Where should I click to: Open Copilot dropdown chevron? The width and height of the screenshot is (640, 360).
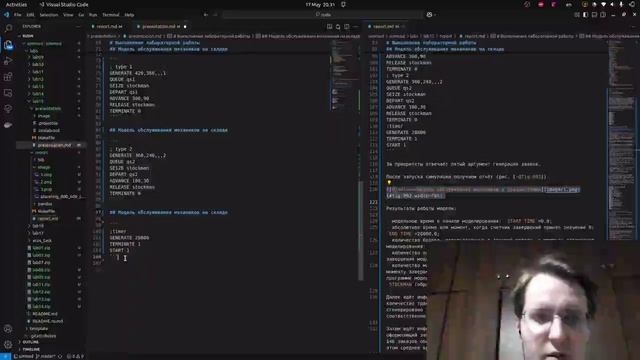(435, 15)
